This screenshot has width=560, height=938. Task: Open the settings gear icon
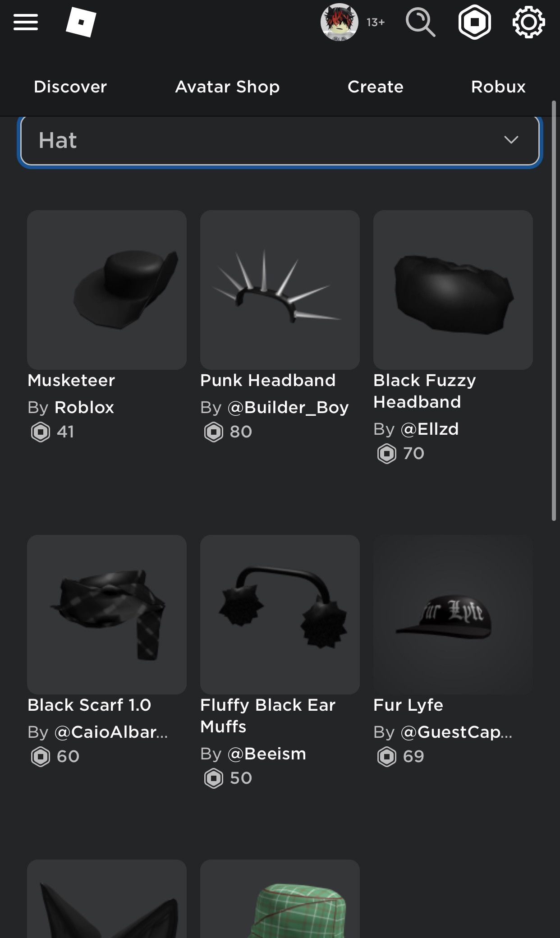(529, 22)
